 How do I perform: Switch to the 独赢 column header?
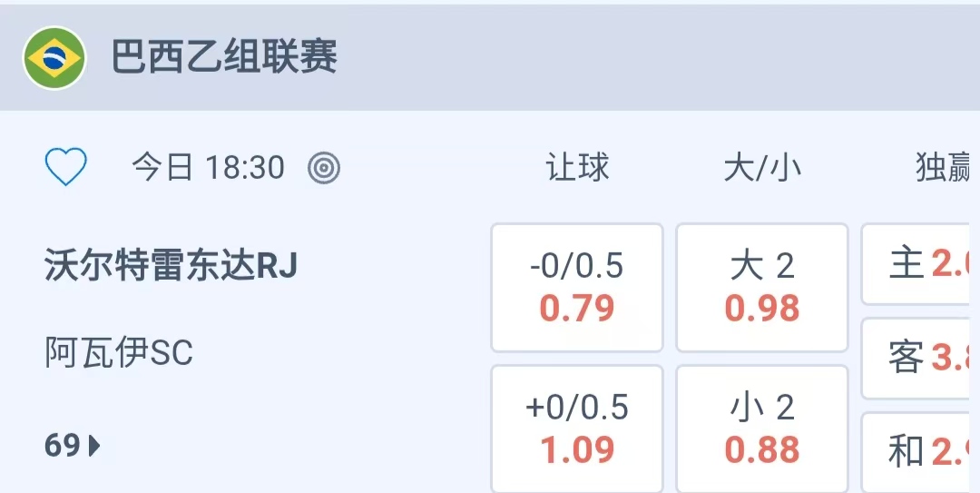[x=944, y=167]
